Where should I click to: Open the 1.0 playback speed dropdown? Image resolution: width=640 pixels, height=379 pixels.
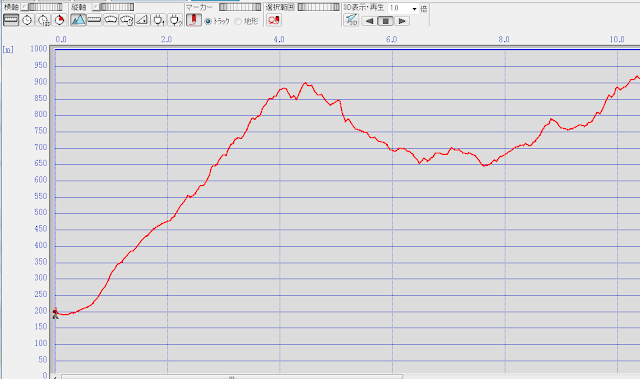(x=414, y=8)
